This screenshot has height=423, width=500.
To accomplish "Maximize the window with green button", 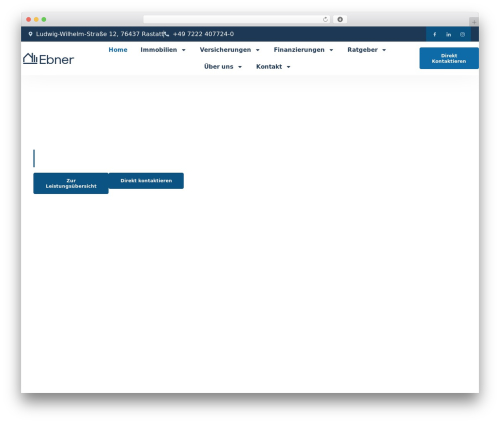I will pos(44,19).
